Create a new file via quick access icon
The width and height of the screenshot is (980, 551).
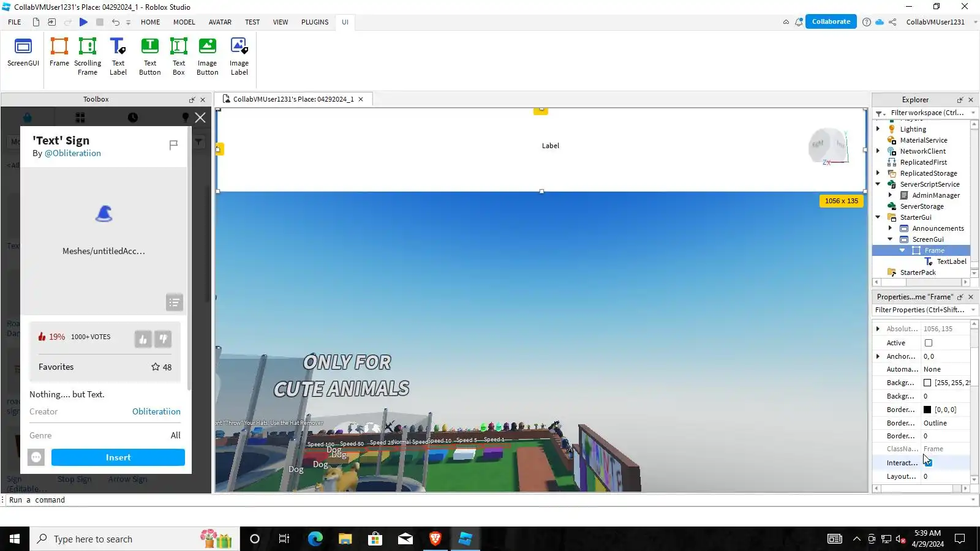pos(36,22)
